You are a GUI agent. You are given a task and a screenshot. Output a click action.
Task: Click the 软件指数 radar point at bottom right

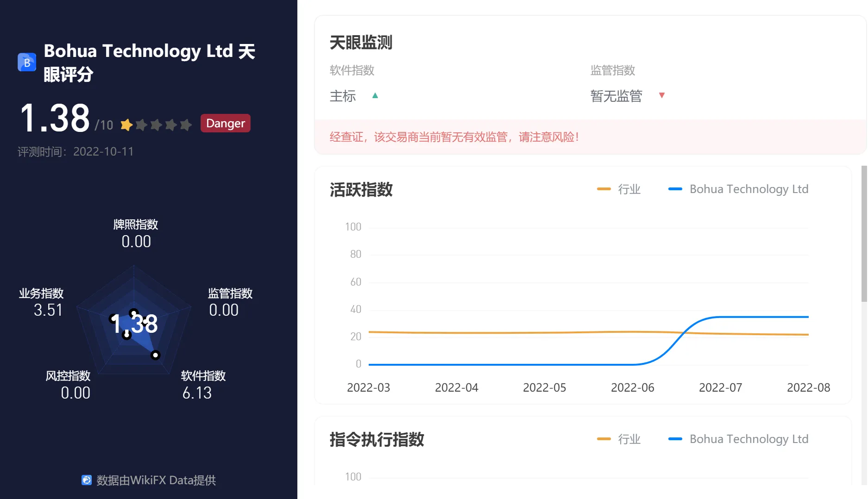[x=156, y=355]
